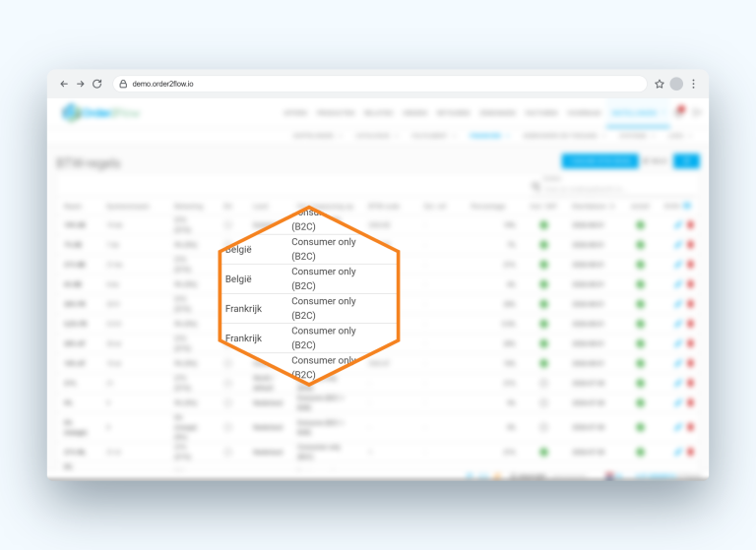Click the Order2Flow logo
The image size is (756, 550).
101,113
